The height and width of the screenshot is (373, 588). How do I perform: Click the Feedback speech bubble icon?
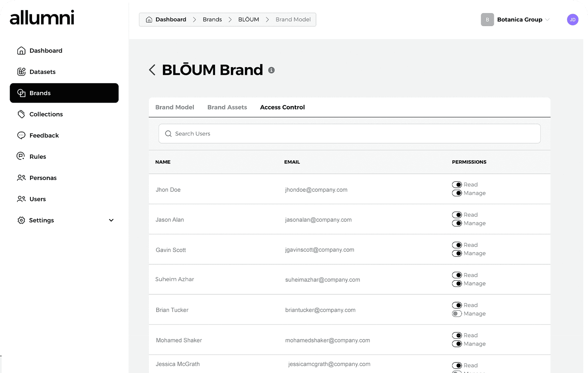click(x=21, y=136)
